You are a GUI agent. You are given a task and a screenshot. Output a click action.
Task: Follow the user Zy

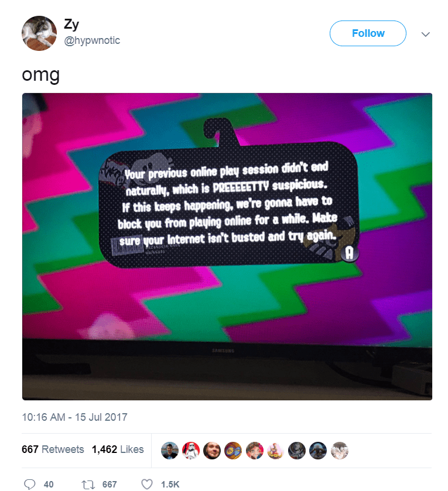368,33
